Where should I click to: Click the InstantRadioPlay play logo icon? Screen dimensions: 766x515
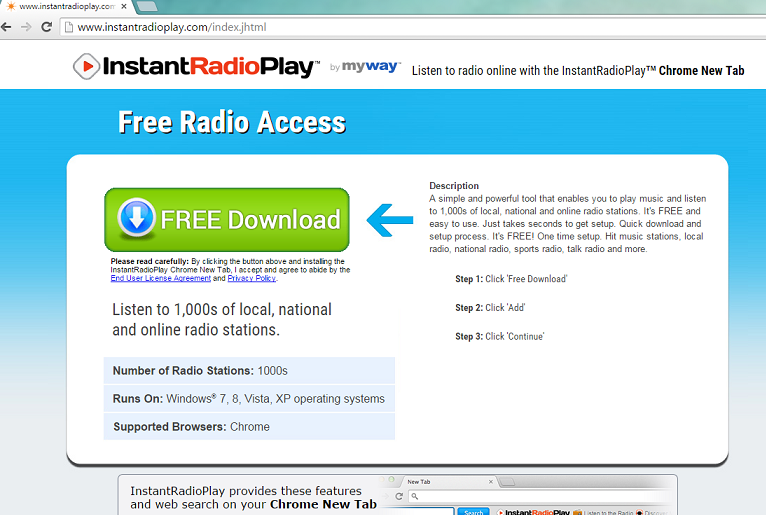(x=86, y=67)
